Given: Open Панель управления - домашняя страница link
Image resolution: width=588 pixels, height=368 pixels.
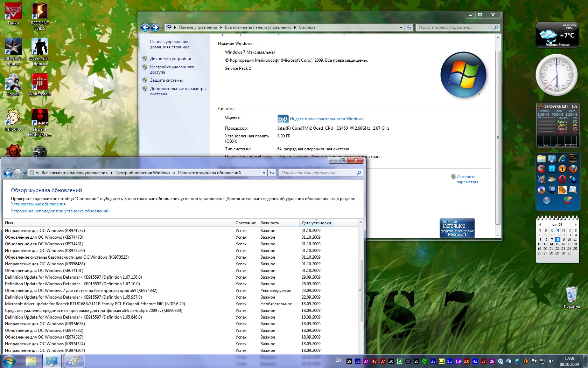Looking at the screenshot, I should 170,44.
